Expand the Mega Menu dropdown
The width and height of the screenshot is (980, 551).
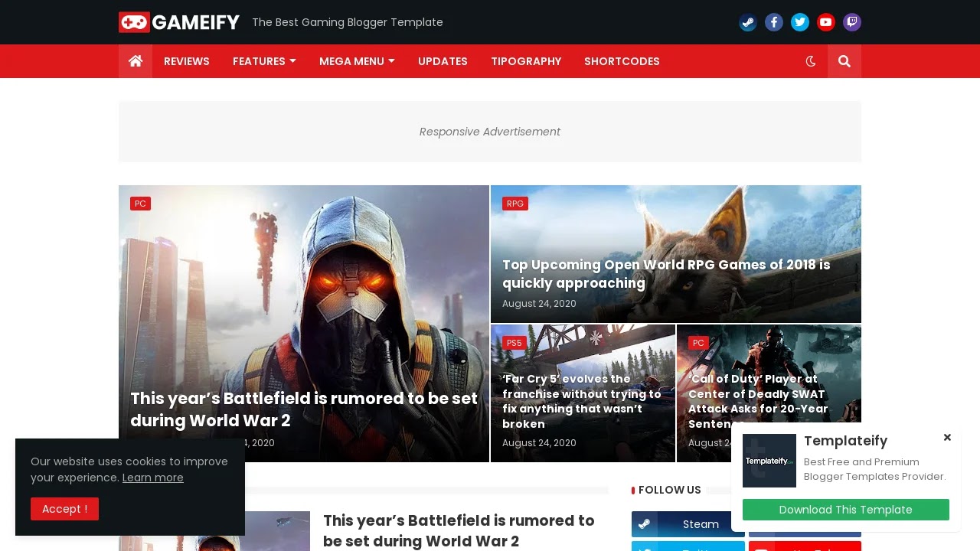pos(357,61)
